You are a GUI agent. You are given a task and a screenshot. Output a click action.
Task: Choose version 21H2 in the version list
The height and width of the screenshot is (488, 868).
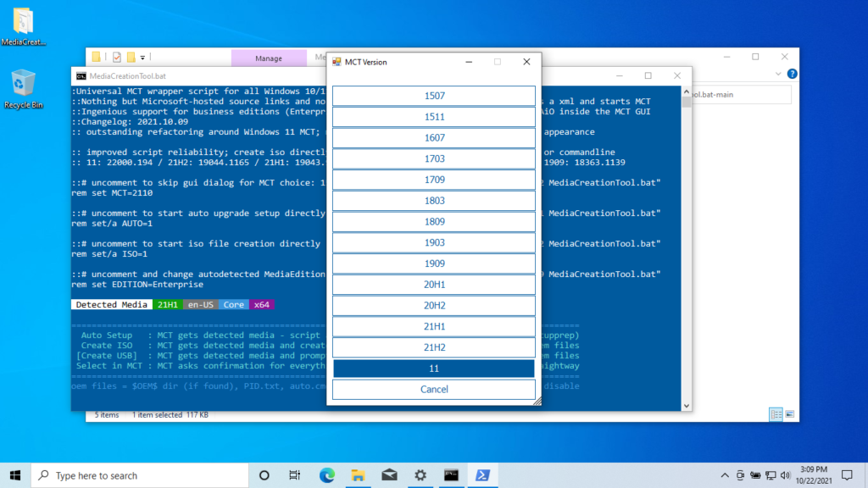pyautogui.click(x=434, y=347)
